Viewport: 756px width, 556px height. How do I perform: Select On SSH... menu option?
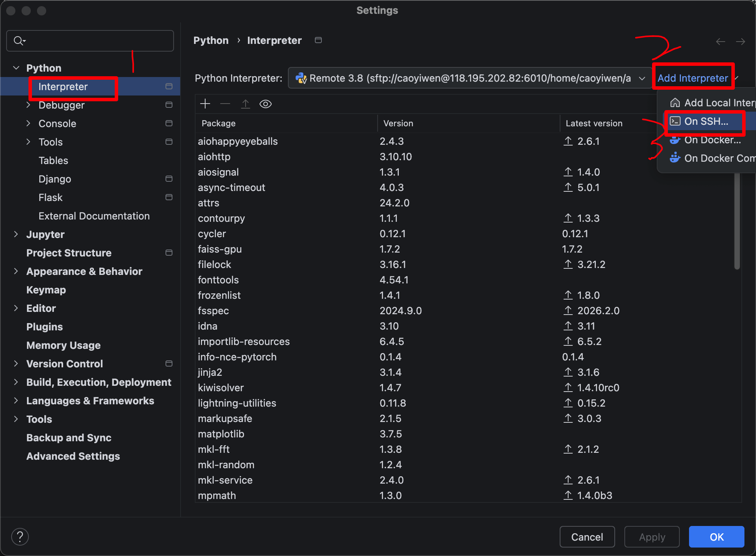(x=706, y=121)
